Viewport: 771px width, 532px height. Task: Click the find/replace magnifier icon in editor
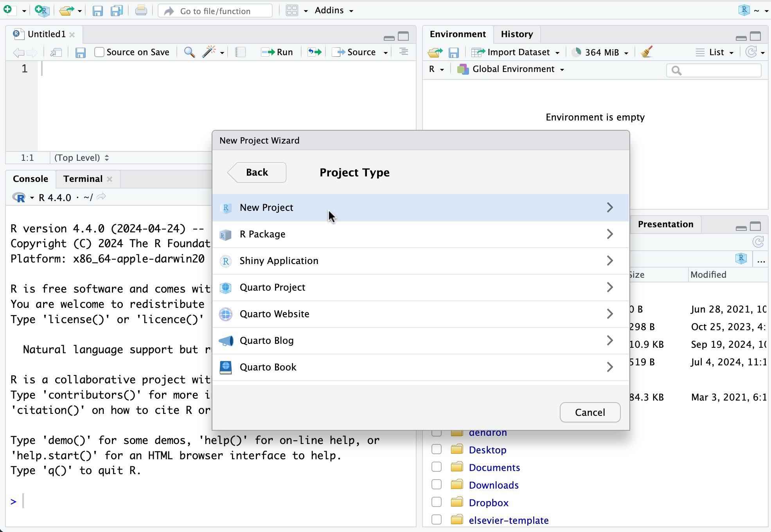[x=189, y=52]
